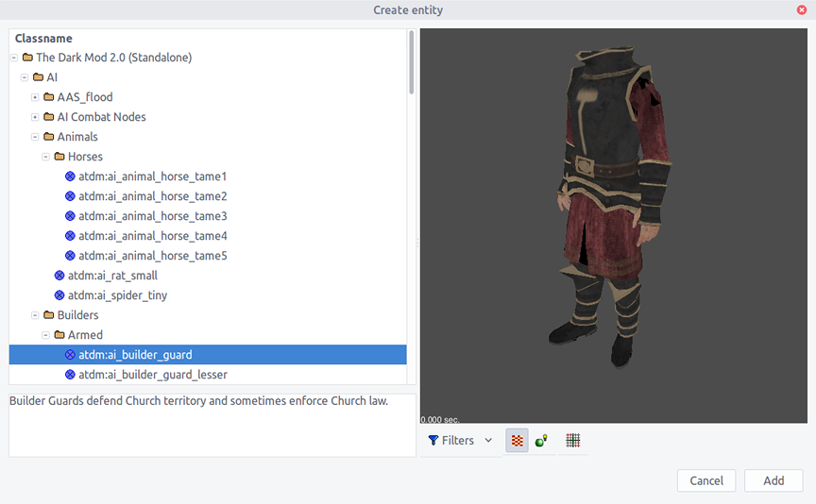Select atdm:ai_animal_horse_tame4 entity
Viewport: 816px width, 504px height.
[152, 236]
